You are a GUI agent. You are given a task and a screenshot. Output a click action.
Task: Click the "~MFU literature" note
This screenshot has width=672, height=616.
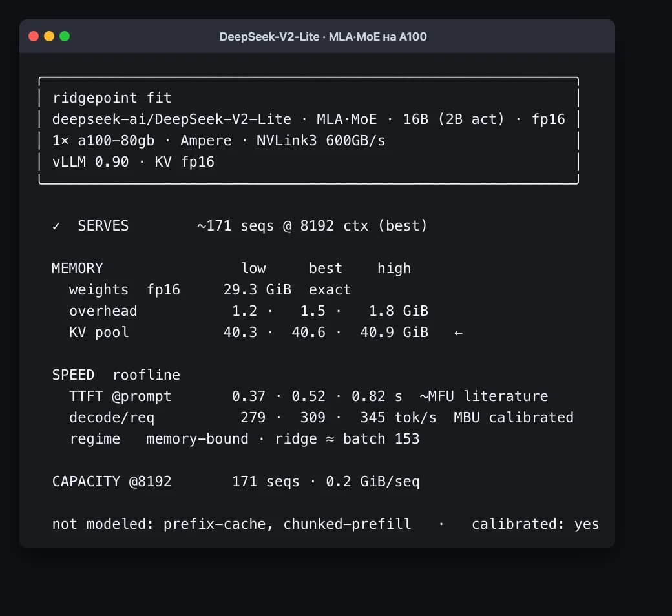click(484, 396)
